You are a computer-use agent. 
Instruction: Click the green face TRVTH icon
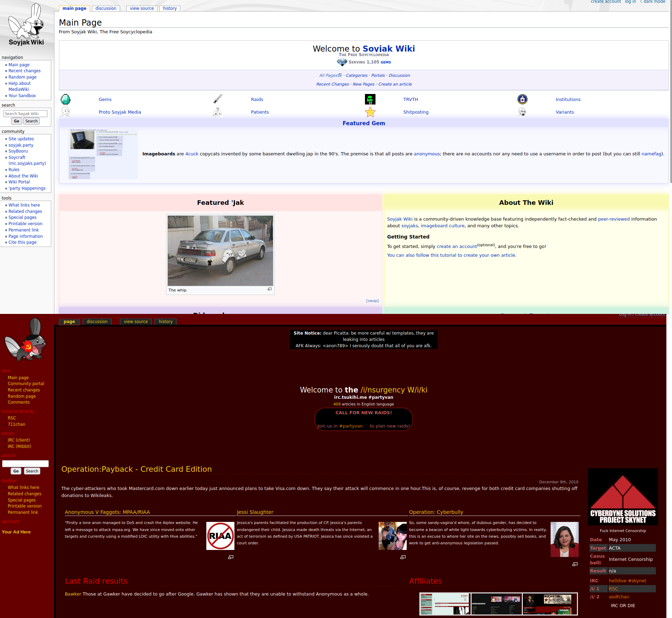370,100
